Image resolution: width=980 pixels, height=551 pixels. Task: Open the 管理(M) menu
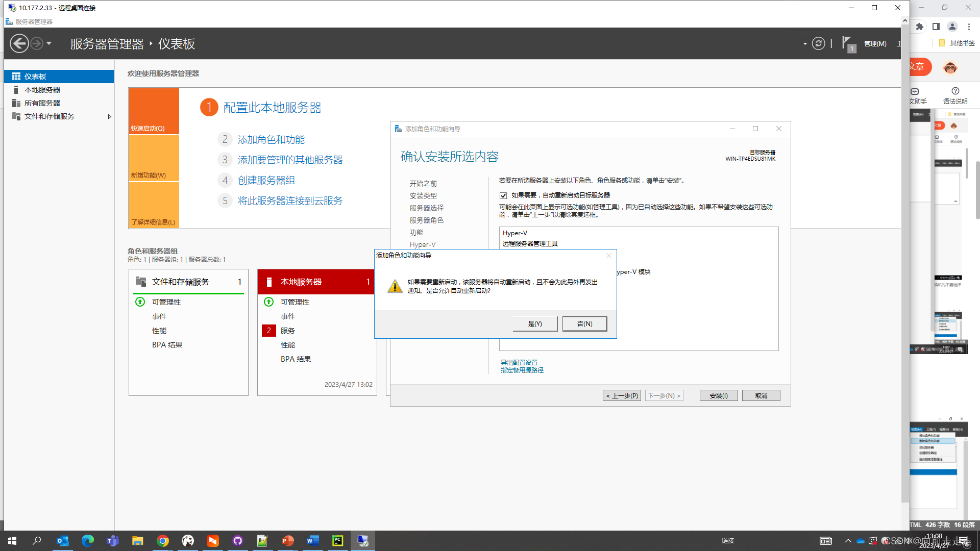pos(875,44)
